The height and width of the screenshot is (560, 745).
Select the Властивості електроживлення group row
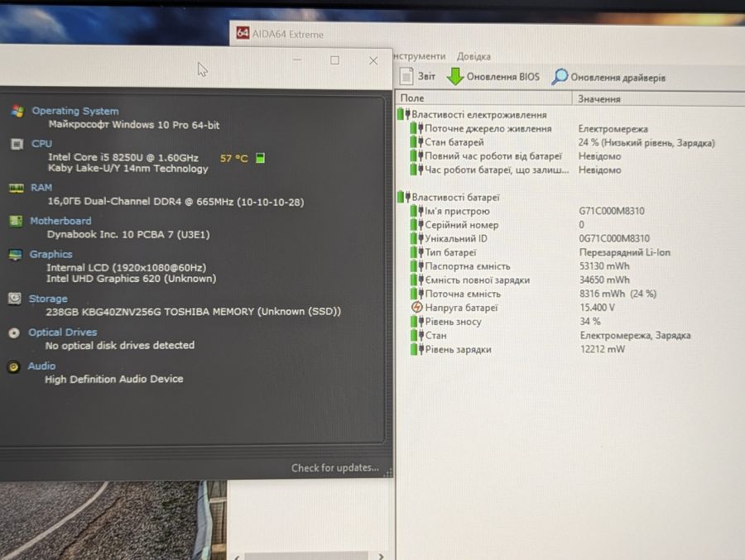pos(570,114)
